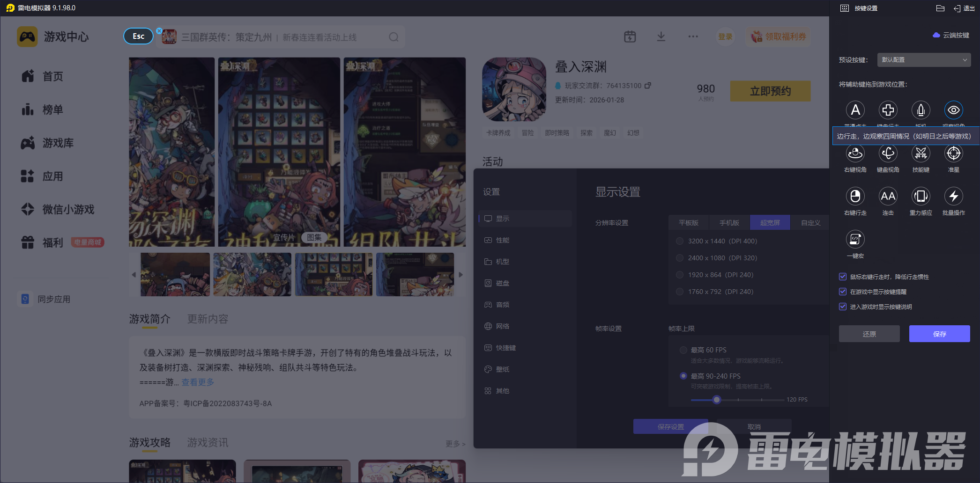Click 领取福利券 coupon button

click(x=778, y=37)
